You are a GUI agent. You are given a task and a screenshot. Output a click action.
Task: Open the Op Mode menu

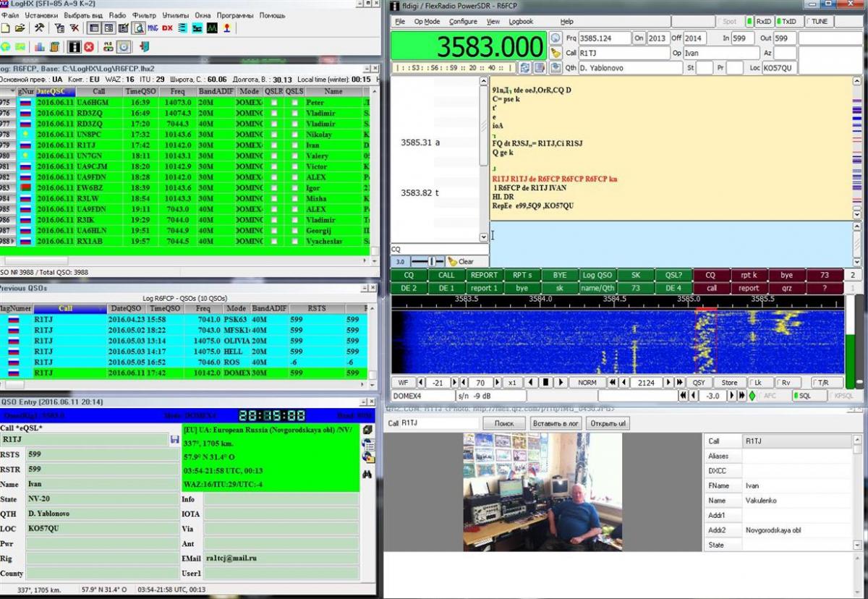pyautogui.click(x=427, y=22)
